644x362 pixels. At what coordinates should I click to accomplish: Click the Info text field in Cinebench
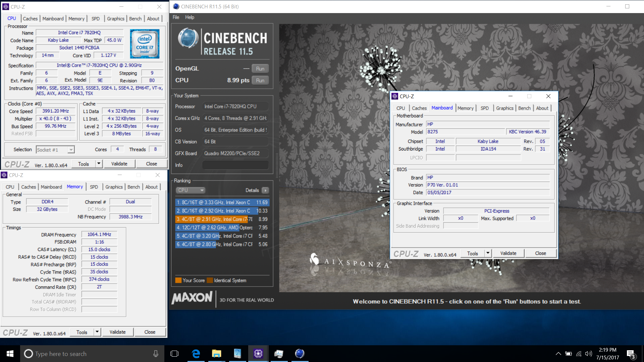235,165
